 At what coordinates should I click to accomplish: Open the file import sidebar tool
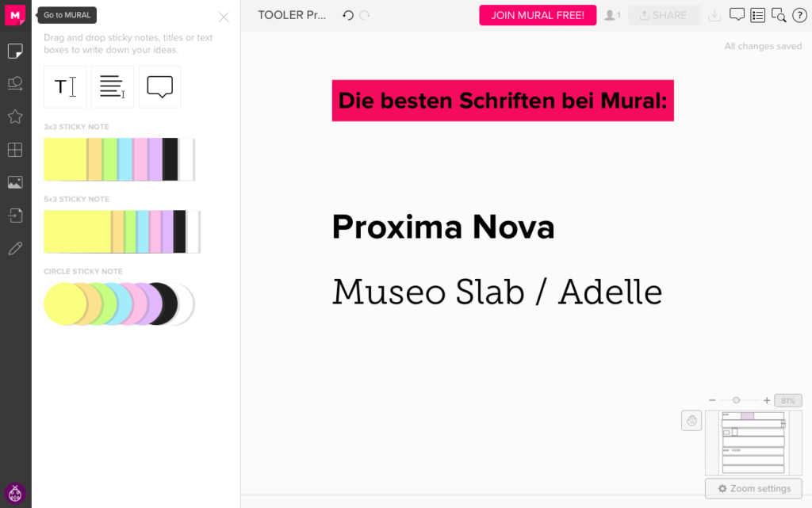15,216
